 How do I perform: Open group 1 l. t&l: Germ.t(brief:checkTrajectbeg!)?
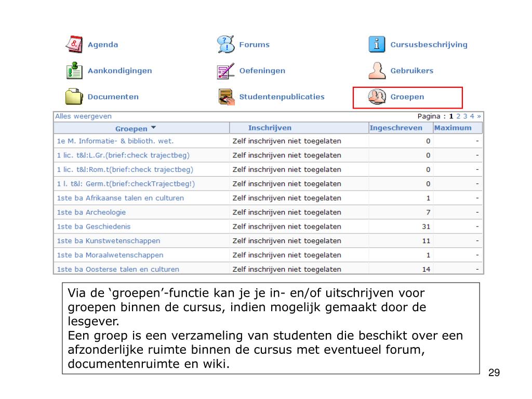126,184
